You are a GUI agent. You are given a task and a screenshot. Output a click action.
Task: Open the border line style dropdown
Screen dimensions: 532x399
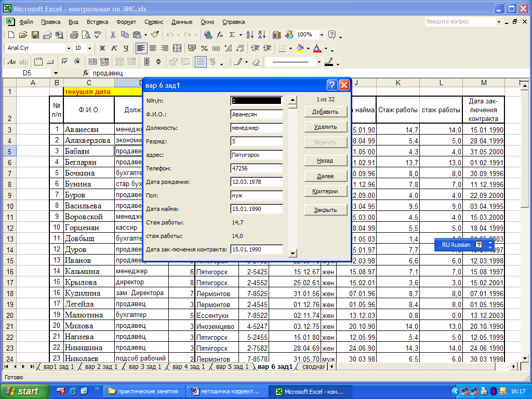[x=319, y=62]
